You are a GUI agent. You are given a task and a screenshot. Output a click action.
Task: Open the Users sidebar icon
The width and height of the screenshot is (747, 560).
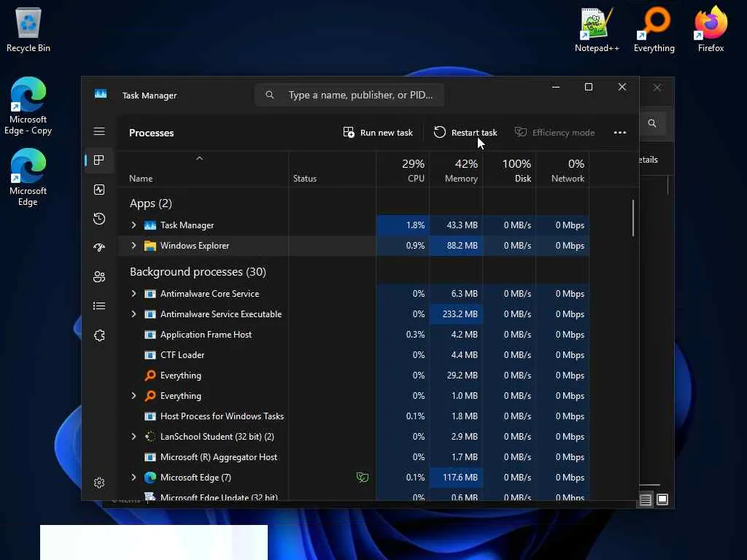pyautogui.click(x=99, y=276)
